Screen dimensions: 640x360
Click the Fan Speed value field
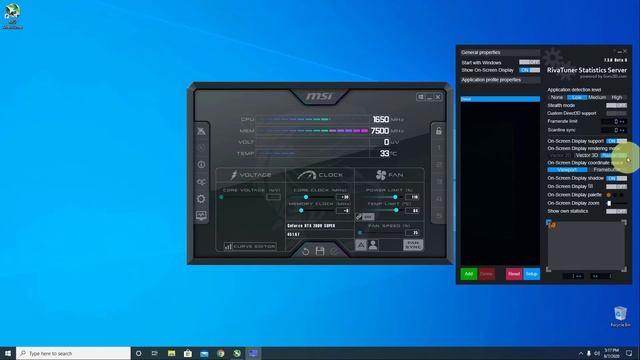pyautogui.click(x=412, y=233)
